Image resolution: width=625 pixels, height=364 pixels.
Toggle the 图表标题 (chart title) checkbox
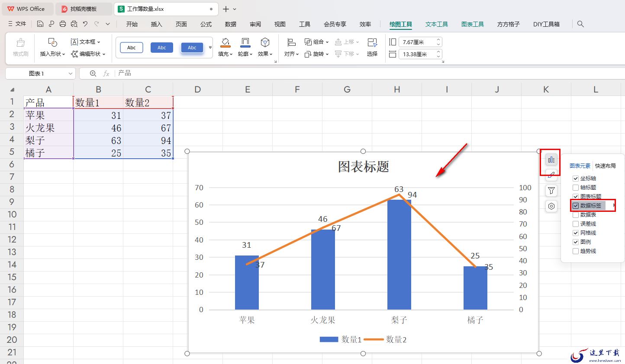click(x=576, y=197)
